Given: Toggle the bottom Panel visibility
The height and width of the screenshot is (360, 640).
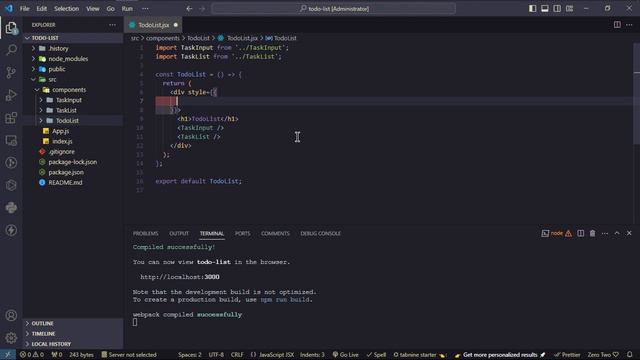Looking at the screenshot, I should pos(544,9).
